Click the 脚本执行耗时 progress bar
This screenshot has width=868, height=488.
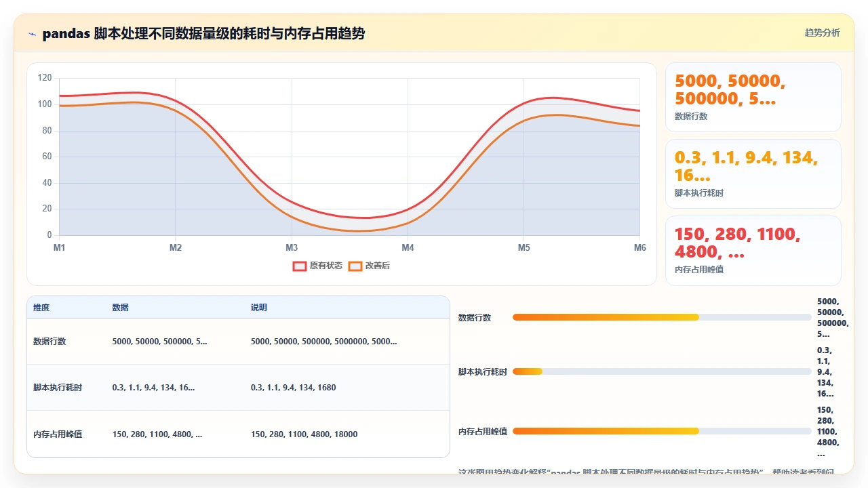pyautogui.click(x=662, y=371)
